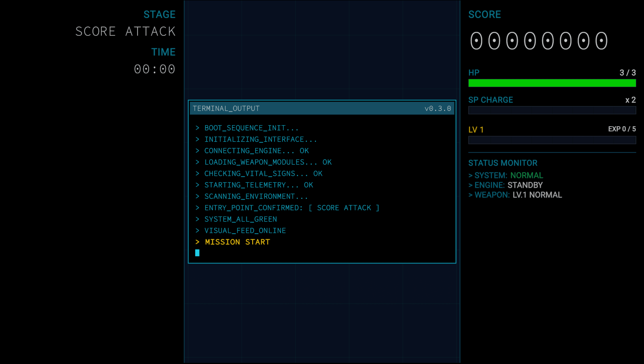Click the BOOT_SEQUENCE_INIT terminal line
644x364 pixels.
pos(251,128)
